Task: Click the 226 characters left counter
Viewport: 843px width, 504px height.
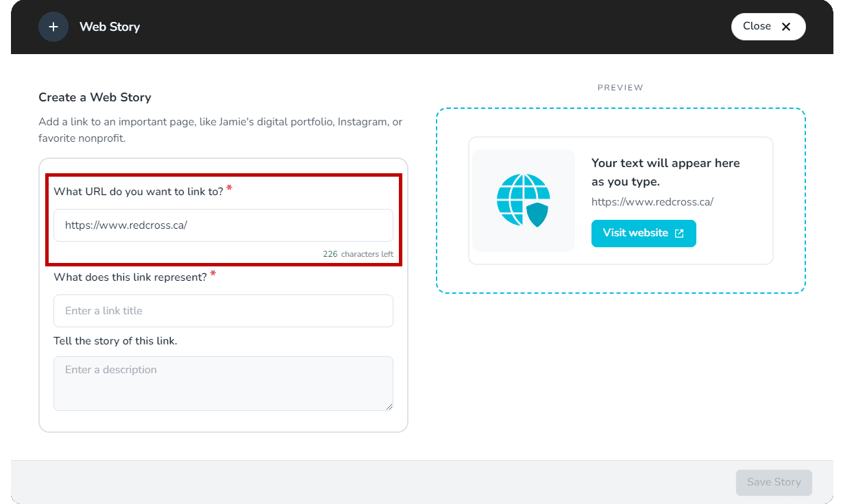Action: [358, 254]
